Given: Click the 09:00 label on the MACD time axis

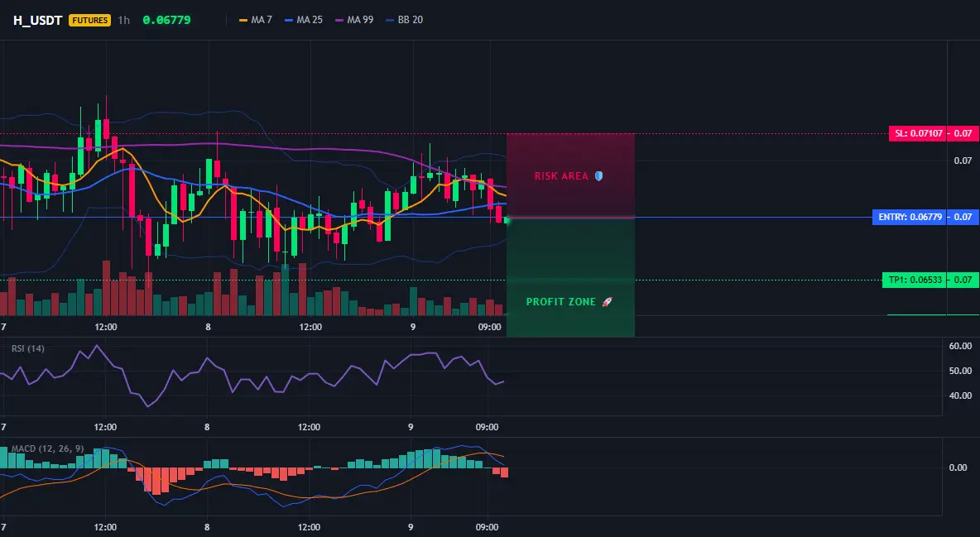Looking at the screenshot, I should [x=487, y=527].
